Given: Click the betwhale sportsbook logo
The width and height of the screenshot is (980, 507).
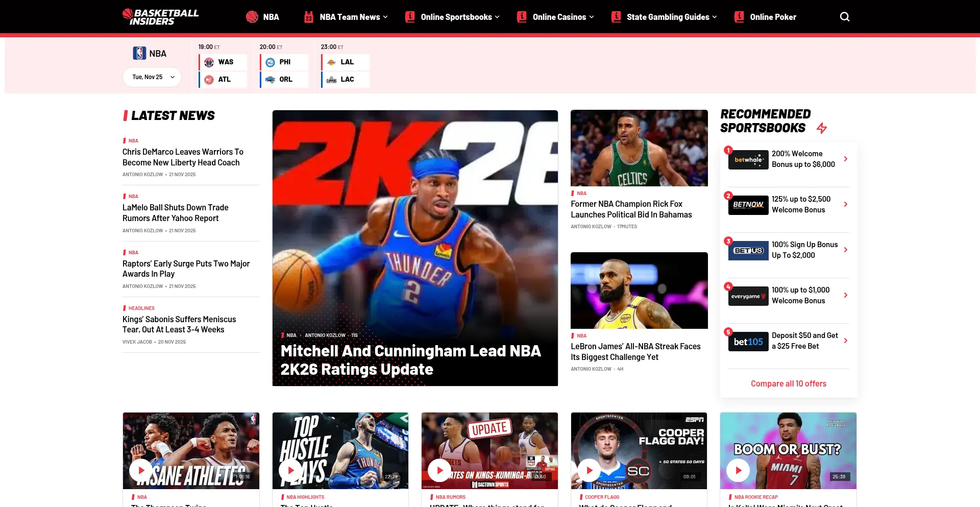Looking at the screenshot, I should [x=748, y=160].
